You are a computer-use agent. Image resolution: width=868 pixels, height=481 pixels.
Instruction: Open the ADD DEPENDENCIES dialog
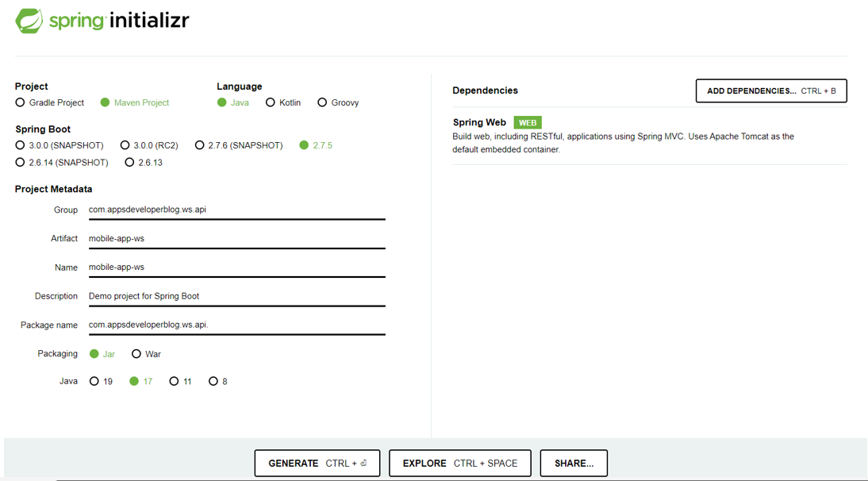770,90
